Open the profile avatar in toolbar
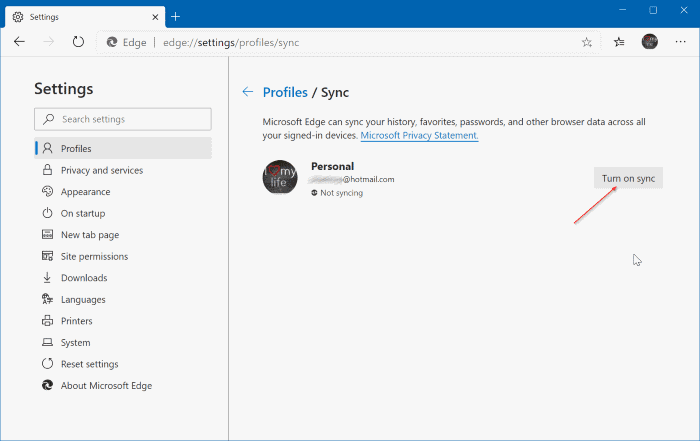The width and height of the screenshot is (700, 441). (650, 42)
